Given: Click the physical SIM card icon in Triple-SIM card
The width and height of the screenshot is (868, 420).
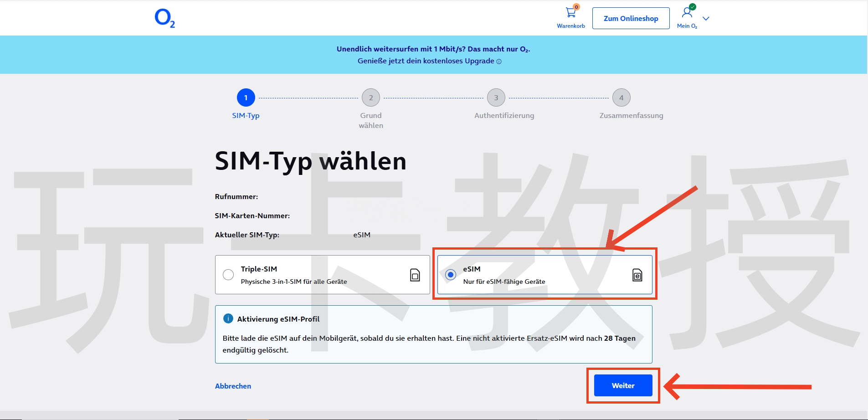Looking at the screenshot, I should pos(415,275).
